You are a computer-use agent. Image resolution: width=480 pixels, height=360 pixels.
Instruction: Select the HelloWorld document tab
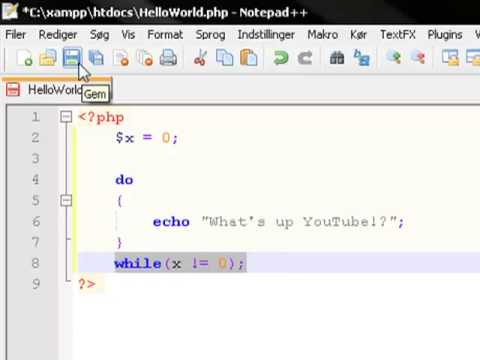click(57, 89)
